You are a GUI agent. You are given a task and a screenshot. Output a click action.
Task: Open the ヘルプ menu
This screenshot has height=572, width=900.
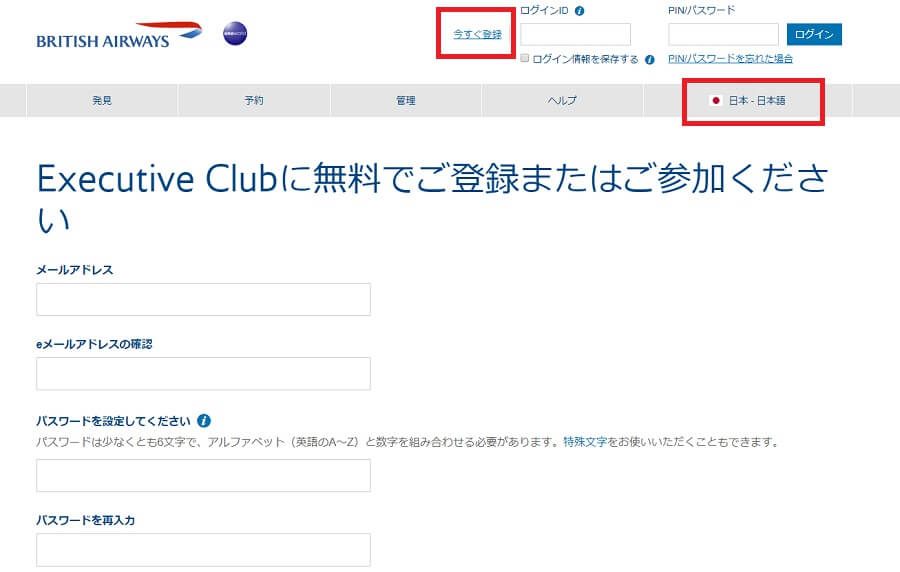pos(561,101)
